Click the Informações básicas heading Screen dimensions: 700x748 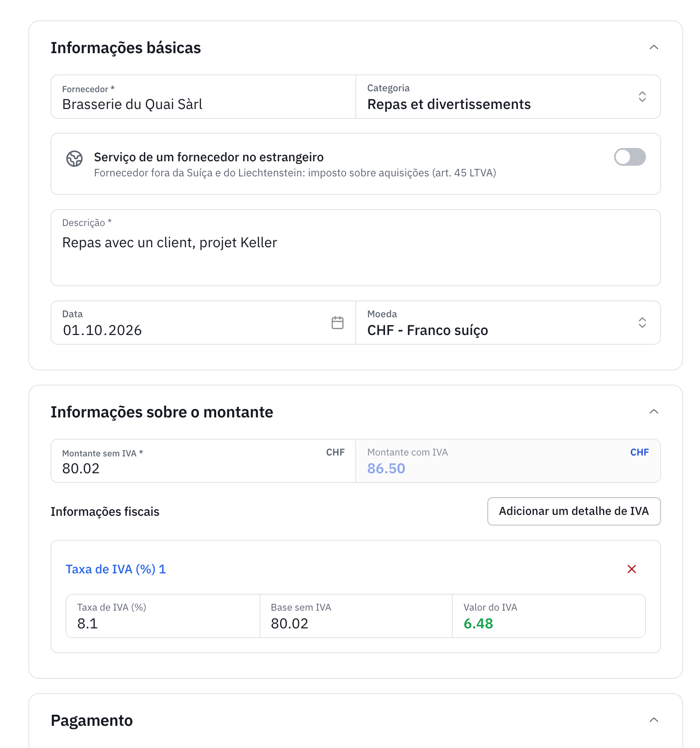pyautogui.click(x=126, y=47)
